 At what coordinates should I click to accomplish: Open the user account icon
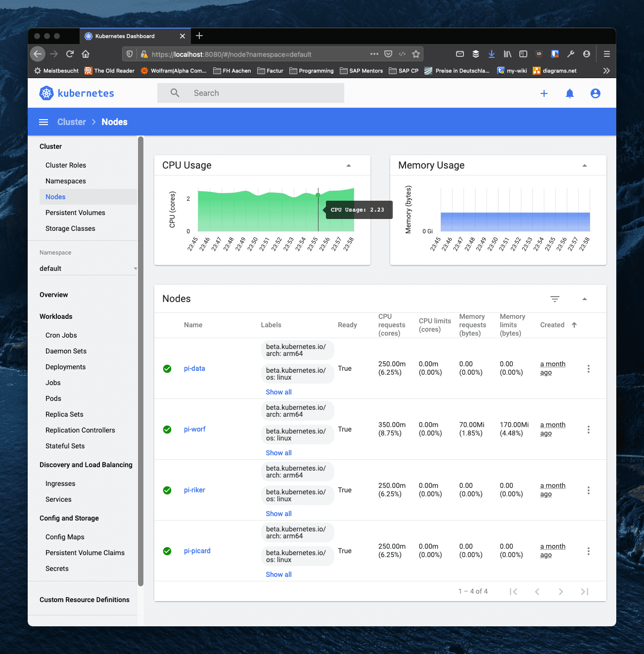click(596, 93)
